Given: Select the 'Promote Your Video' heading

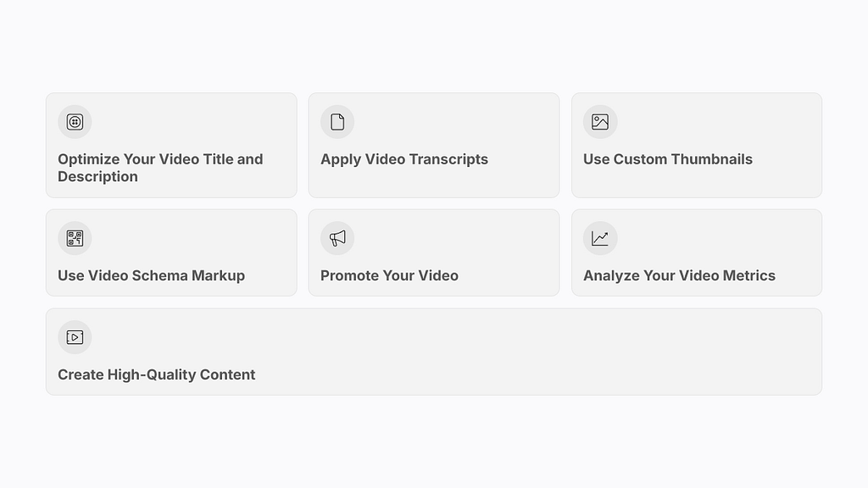Looking at the screenshot, I should click(x=389, y=275).
